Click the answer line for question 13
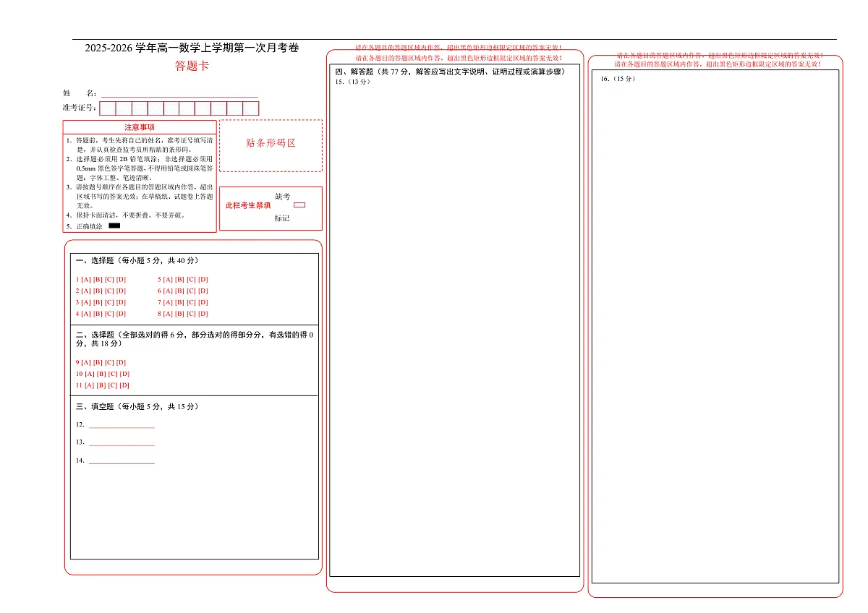The width and height of the screenshot is (868, 613). (122, 443)
